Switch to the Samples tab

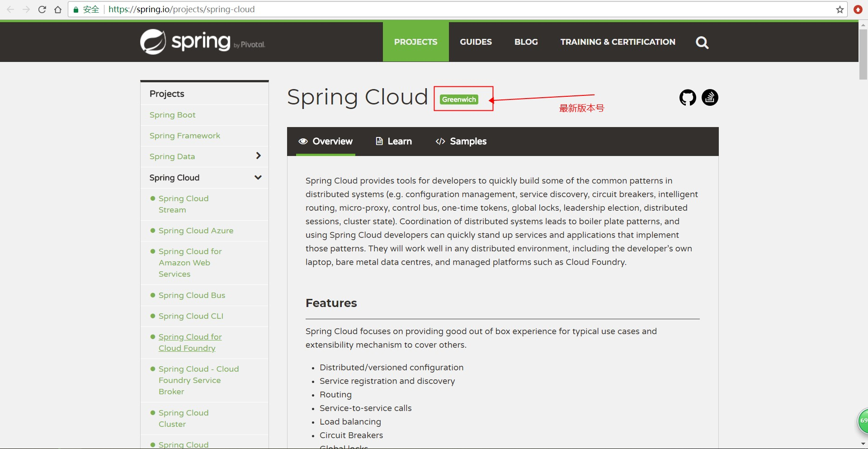pyautogui.click(x=461, y=142)
